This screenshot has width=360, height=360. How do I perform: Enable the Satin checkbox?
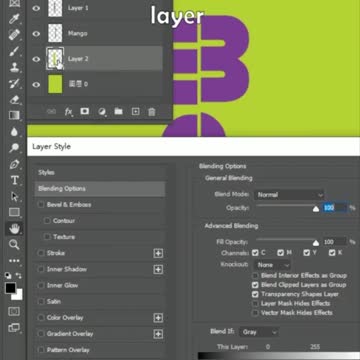(x=41, y=301)
